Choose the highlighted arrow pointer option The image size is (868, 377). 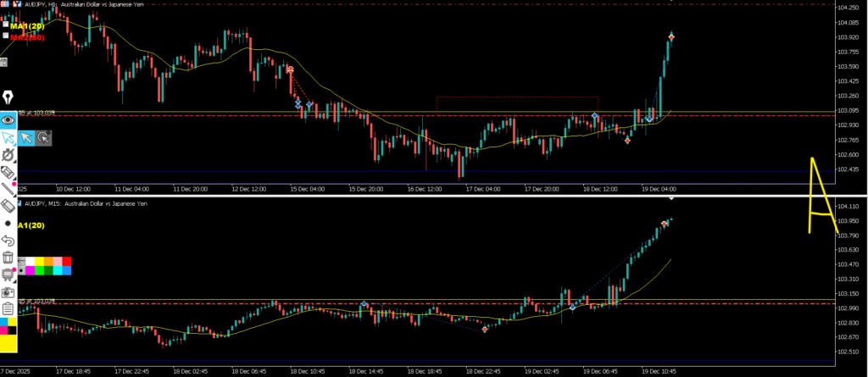(26, 137)
